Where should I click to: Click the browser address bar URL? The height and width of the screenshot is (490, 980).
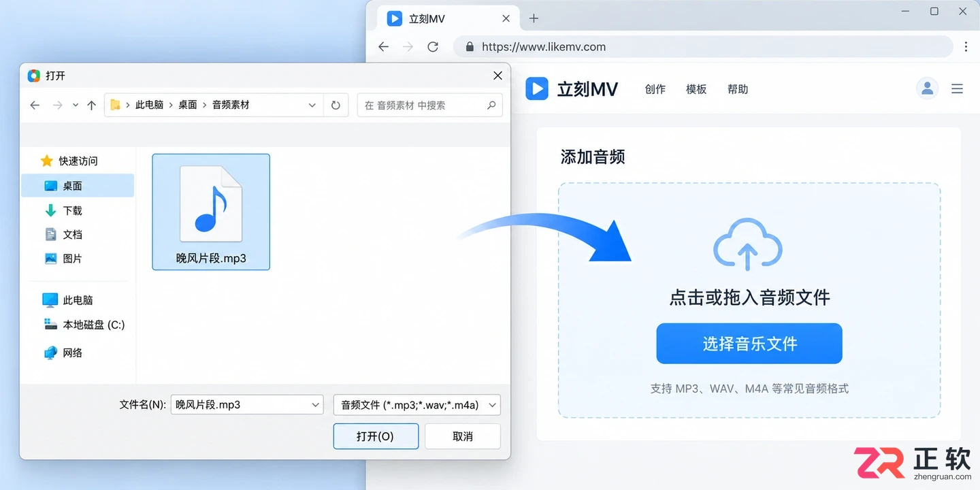pos(544,47)
